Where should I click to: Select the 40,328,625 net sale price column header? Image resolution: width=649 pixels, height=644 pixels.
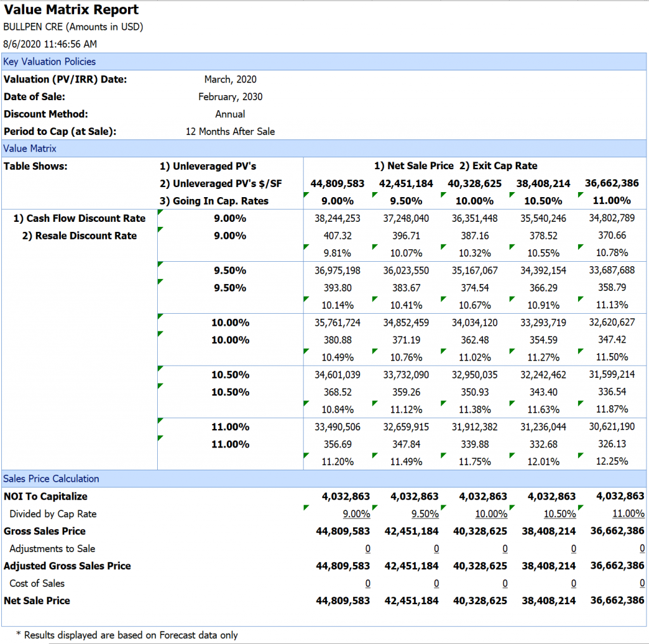point(475,183)
